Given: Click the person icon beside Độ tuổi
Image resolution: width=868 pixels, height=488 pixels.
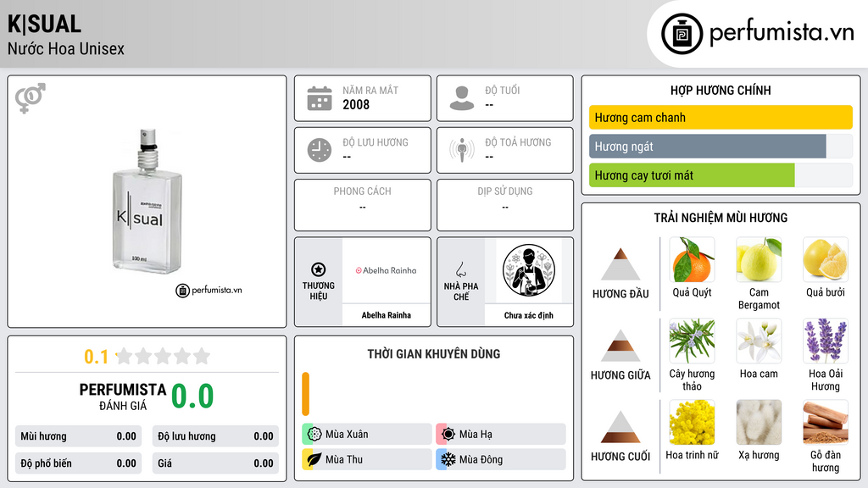Looking at the screenshot, I should 462,98.
